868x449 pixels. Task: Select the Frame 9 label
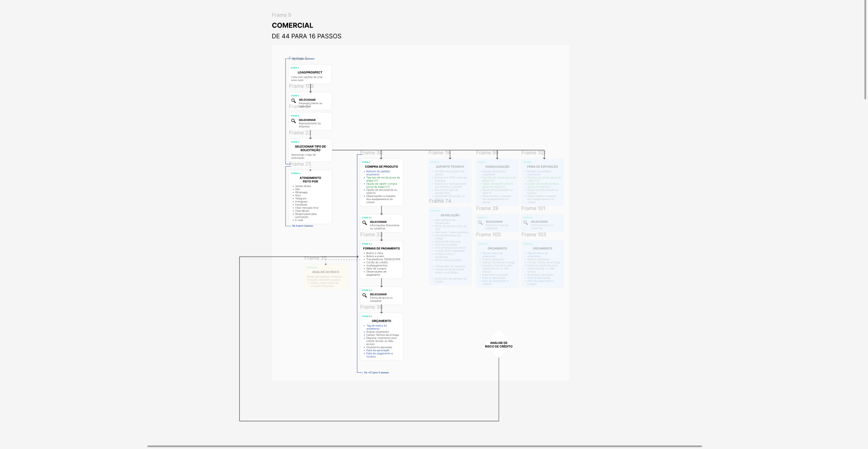click(281, 15)
